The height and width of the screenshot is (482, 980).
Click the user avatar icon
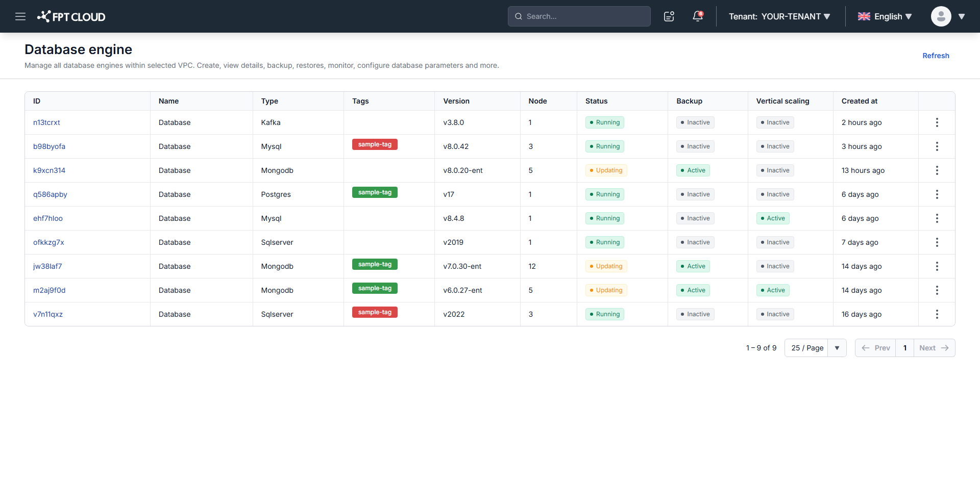(x=941, y=16)
